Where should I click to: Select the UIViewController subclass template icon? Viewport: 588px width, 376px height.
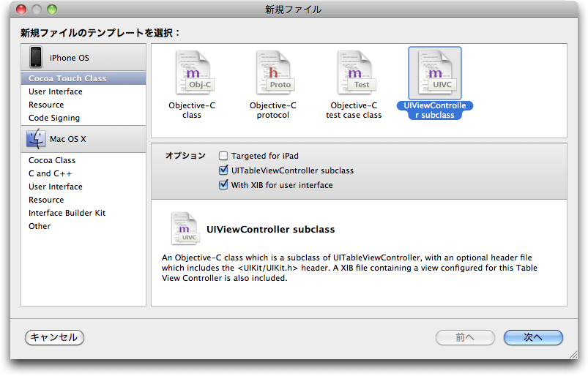coord(435,73)
